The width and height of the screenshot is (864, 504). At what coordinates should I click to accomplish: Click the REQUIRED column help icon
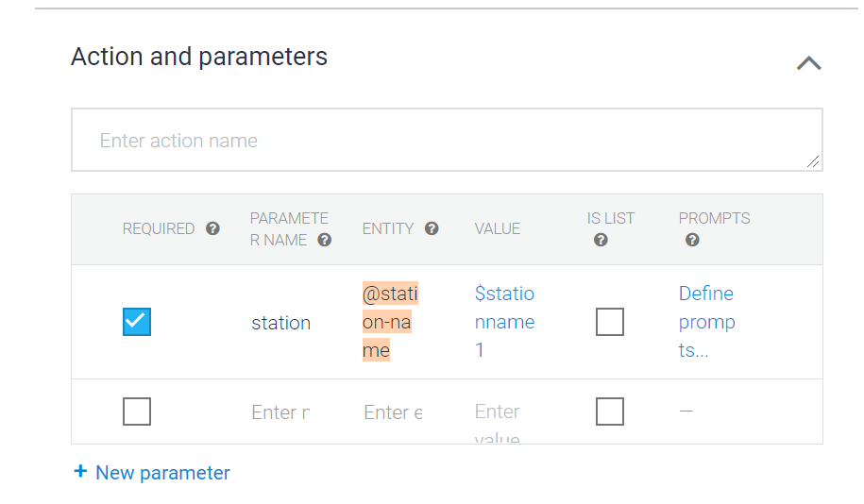point(213,228)
